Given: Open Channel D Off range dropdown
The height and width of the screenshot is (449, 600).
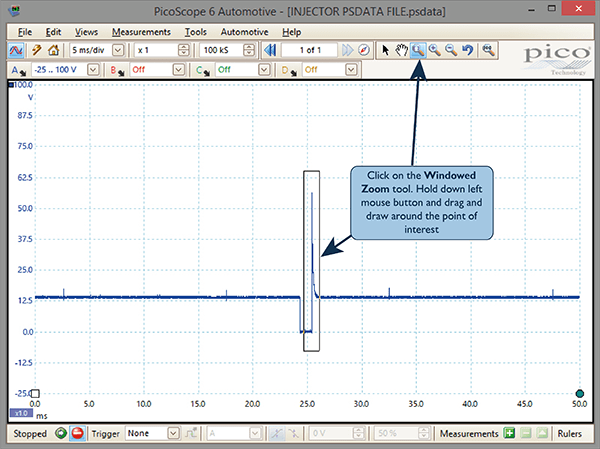Looking at the screenshot, I should tap(351, 70).
